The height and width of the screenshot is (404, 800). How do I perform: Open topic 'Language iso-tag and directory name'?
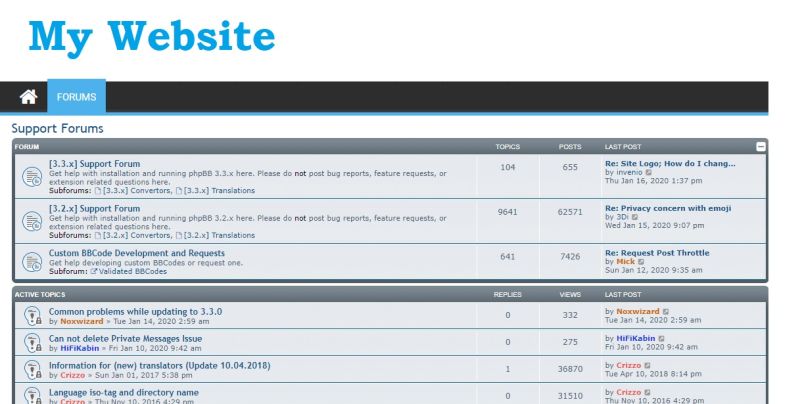coord(124,393)
